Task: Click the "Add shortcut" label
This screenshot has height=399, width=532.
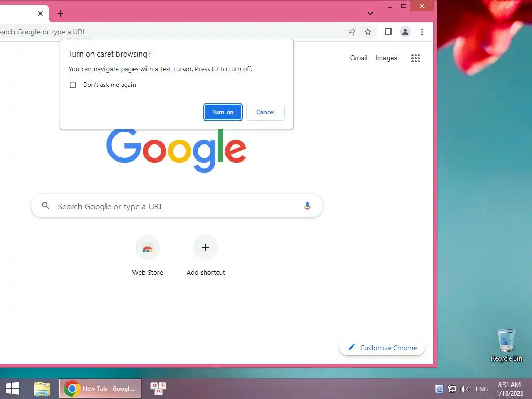Action: click(206, 272)
